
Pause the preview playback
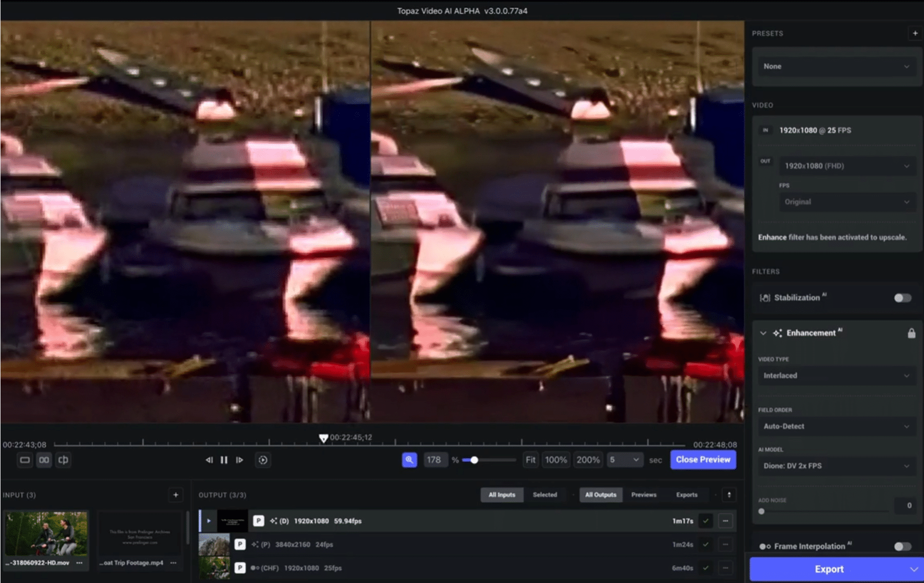[x=224, y=460]
